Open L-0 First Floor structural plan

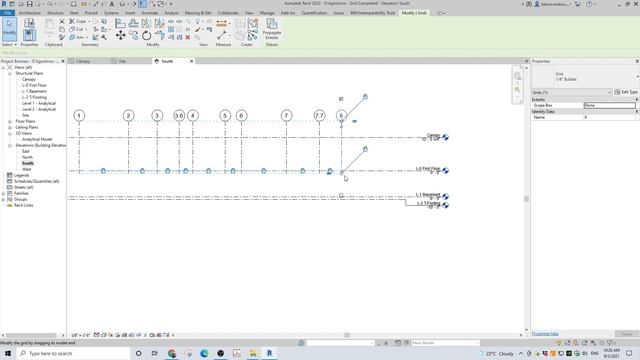34,85
